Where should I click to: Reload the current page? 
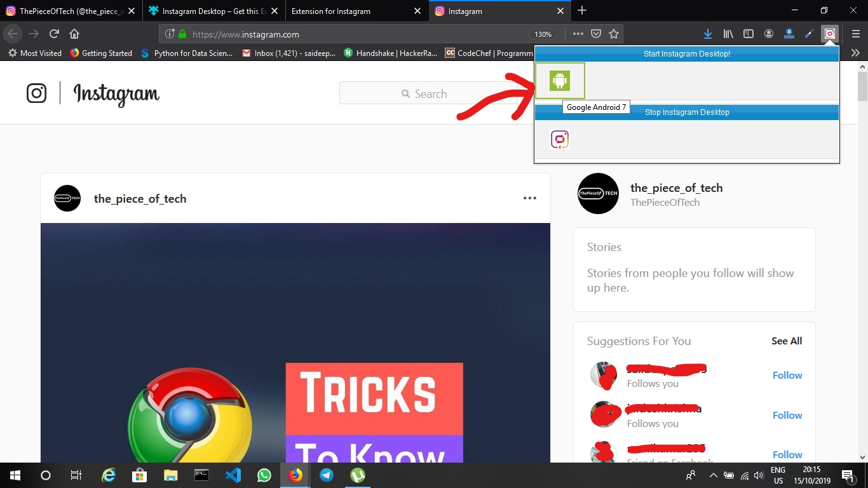pyautogui.click(x=54, y=34)
